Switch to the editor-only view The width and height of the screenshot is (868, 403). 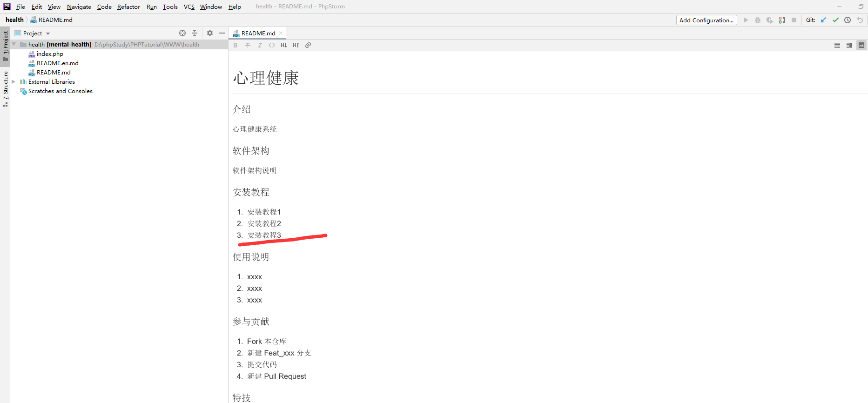click(837, 45)
